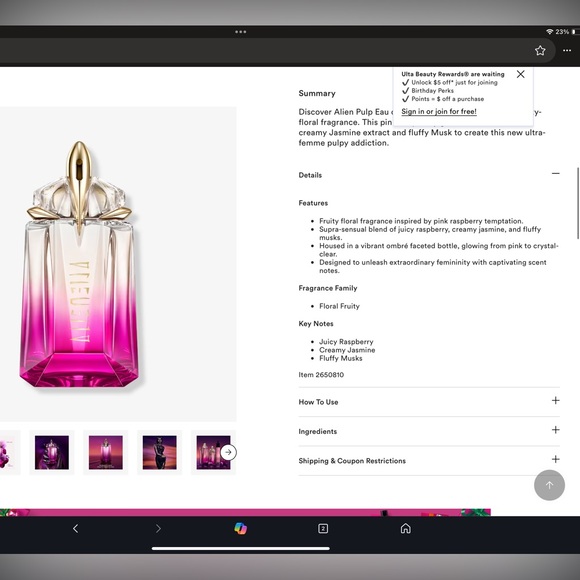580x580 pixels.
Task: Bookmark page with the star icon
Action: [540, 51]
